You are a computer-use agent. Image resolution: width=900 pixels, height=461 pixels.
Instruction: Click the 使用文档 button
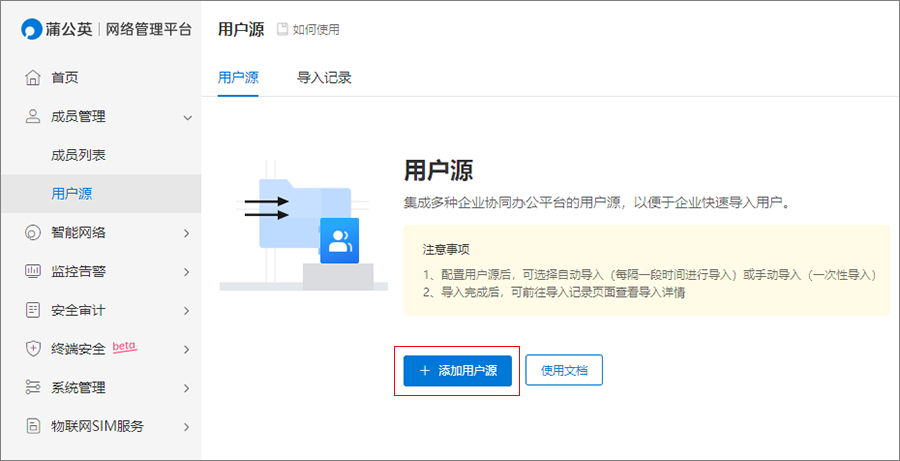[564, 370]
